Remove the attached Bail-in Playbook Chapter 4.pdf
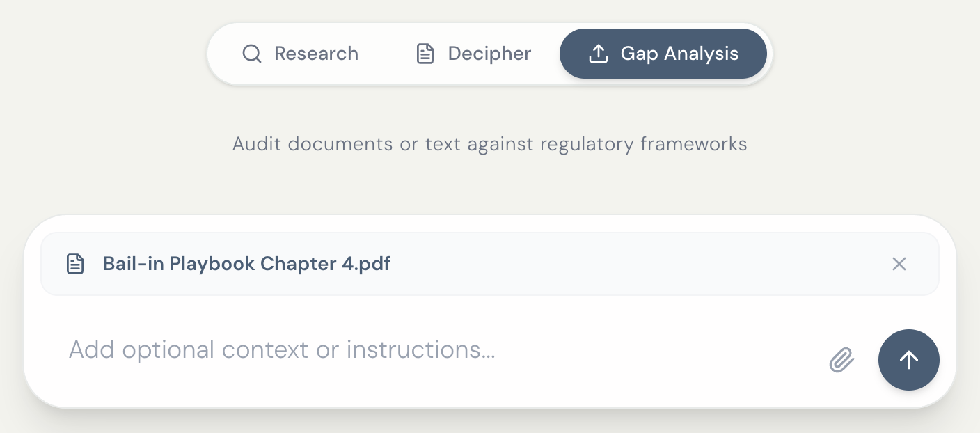The height and width of the screenshot is (433, 980). point(899,264)
